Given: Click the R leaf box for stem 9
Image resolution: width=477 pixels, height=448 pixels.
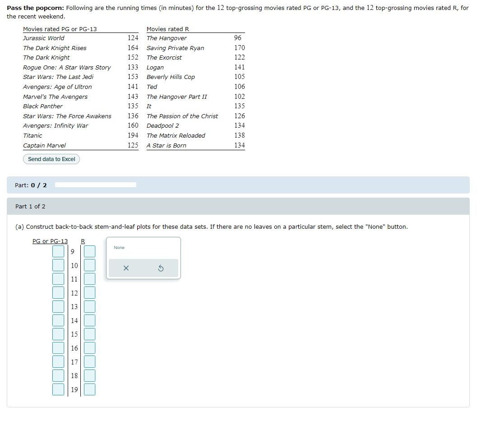Looking at the screenshot, I should click(x=89, y=251).
